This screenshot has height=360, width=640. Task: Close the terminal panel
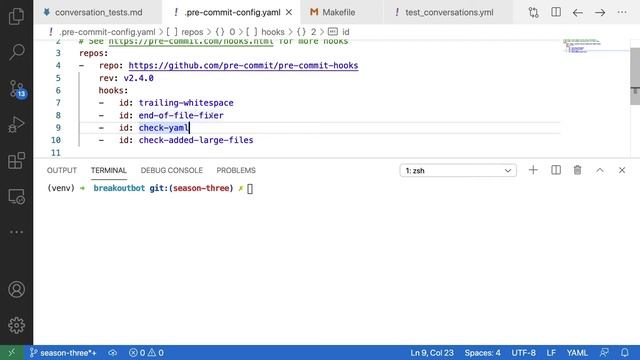(622, 170)
